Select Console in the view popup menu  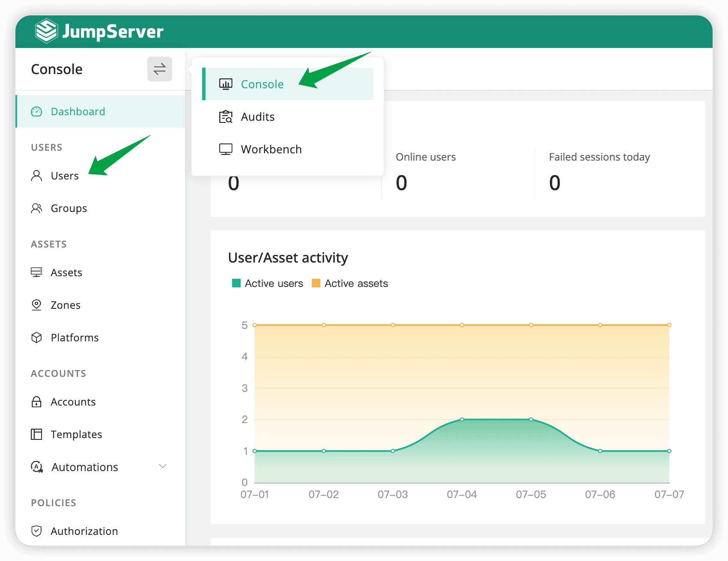click(x=262, y=84)
